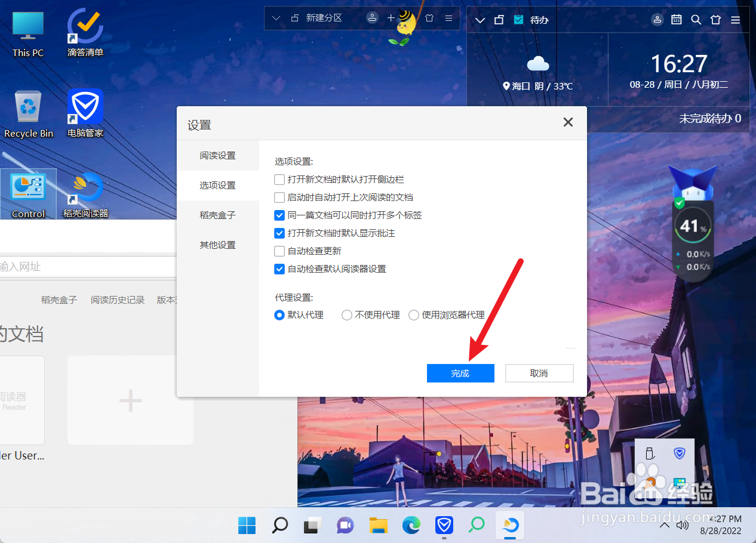Image resolution: width=756 pixels, height=543 pixels.
Task: Uncheck 打开新文档时默认显示批注
Action: click(279, 233)
